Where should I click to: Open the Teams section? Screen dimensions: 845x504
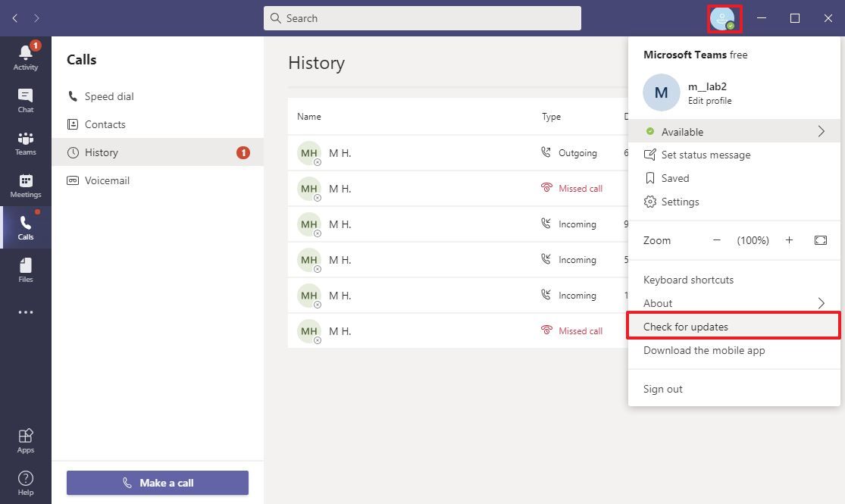click(x=25, y=142)
